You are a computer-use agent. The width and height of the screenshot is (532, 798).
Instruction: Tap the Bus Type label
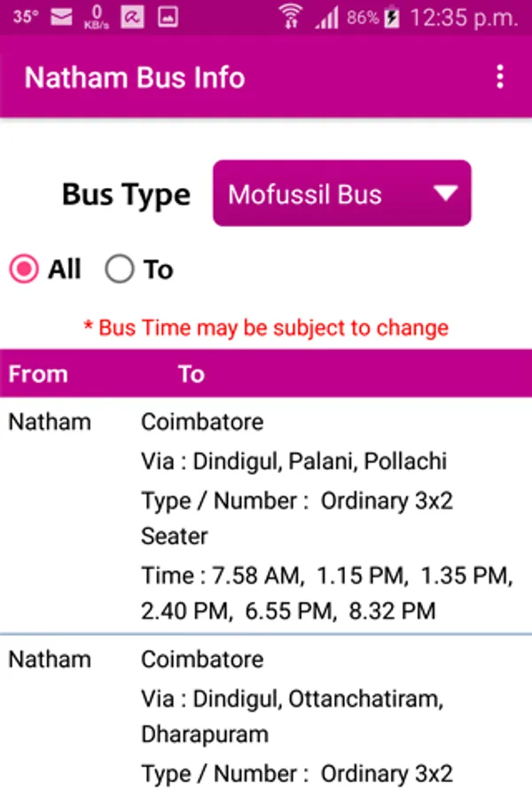[126, 194]
